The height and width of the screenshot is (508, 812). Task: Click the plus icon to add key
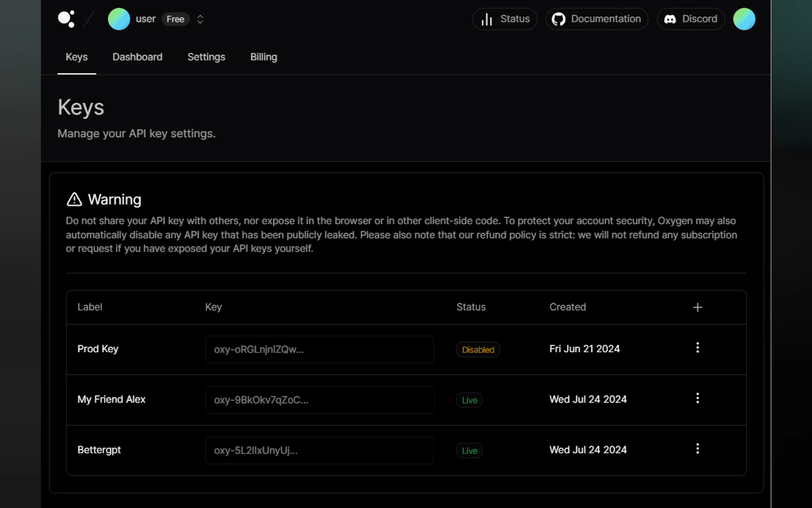[697, 307]
